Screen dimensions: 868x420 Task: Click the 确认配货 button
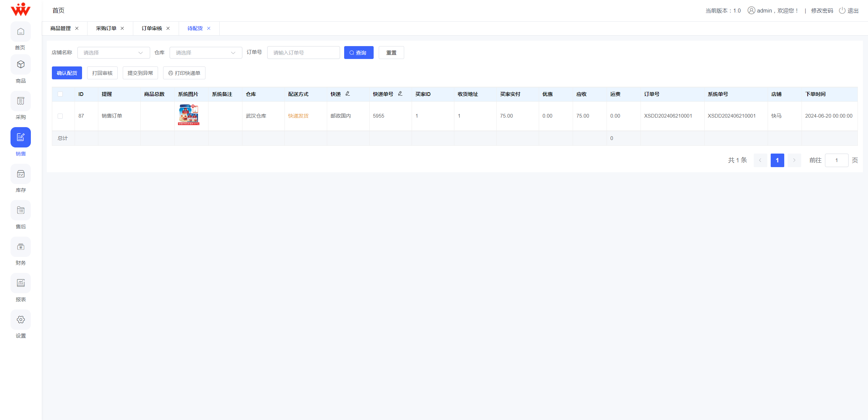(x=67, y=73)
